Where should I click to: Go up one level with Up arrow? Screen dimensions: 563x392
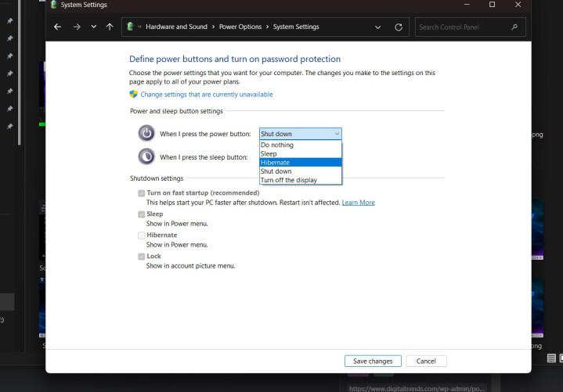tap(110, 27)
